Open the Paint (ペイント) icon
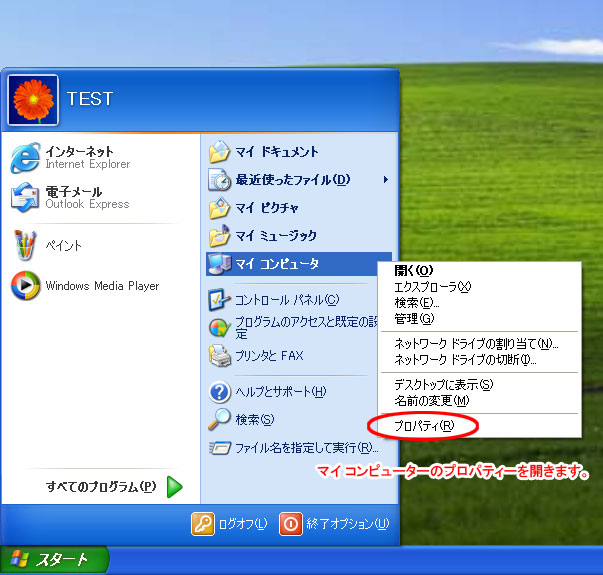The image size is (603, 575). tap(25, 245)
